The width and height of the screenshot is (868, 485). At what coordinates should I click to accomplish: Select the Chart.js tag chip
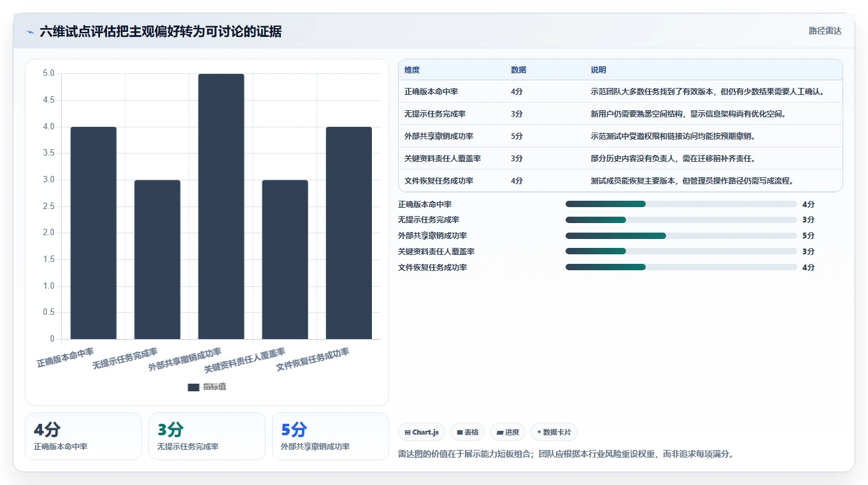[422, 432]
